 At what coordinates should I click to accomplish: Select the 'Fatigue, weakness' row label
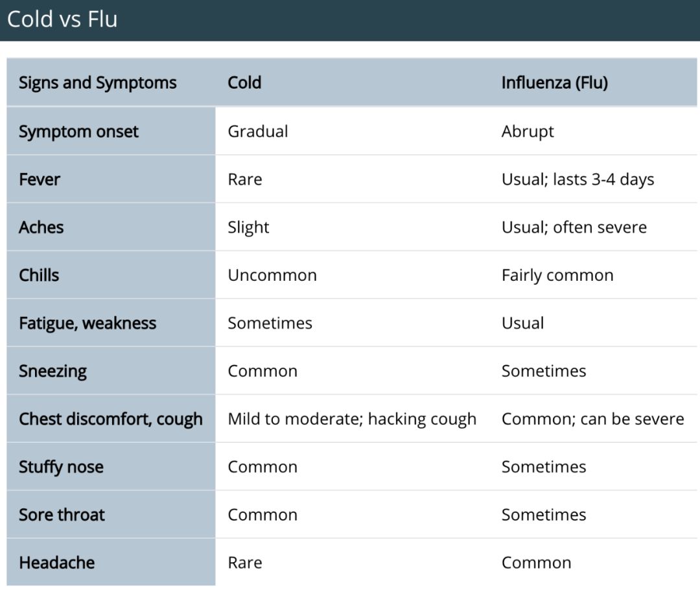click(x=87, y=324)
